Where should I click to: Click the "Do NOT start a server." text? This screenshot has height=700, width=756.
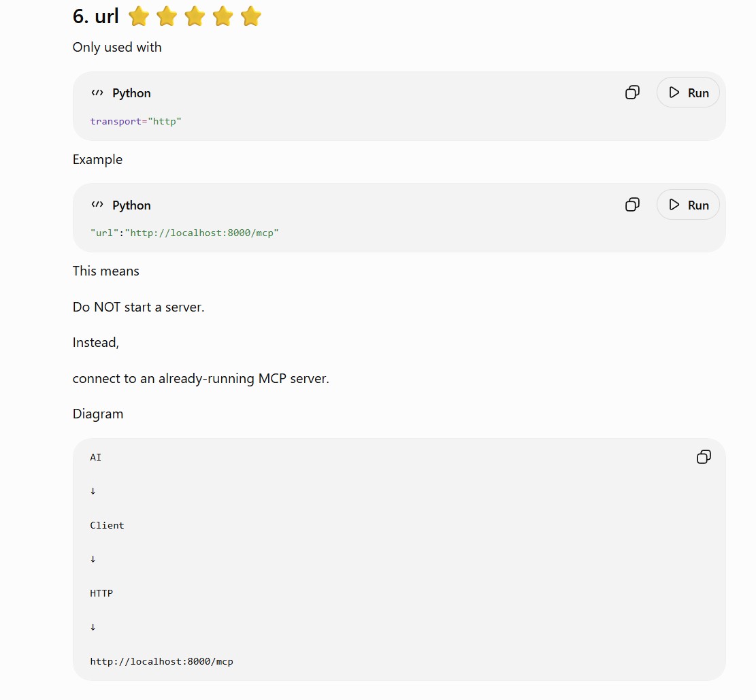click(x=138, y=307)
